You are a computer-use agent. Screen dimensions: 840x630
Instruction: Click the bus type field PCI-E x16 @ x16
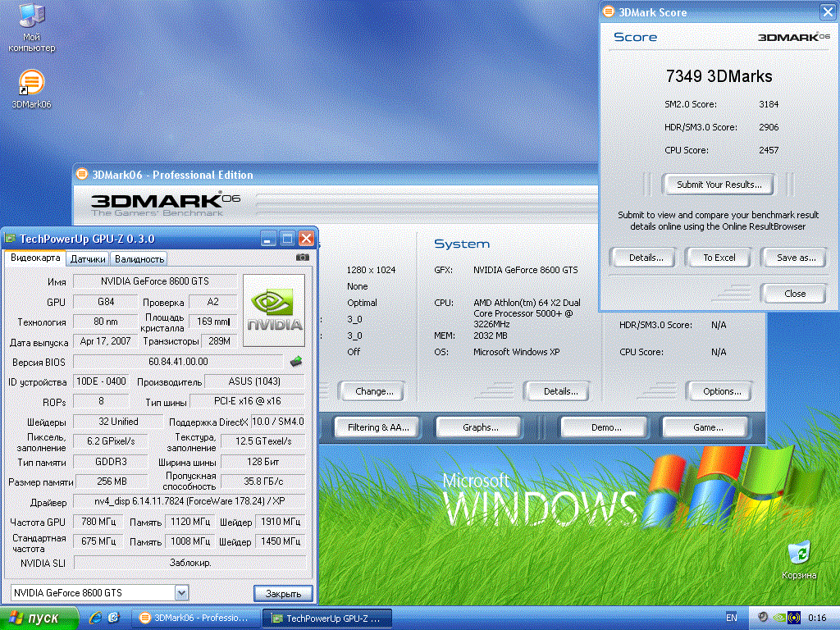point(247,401)
